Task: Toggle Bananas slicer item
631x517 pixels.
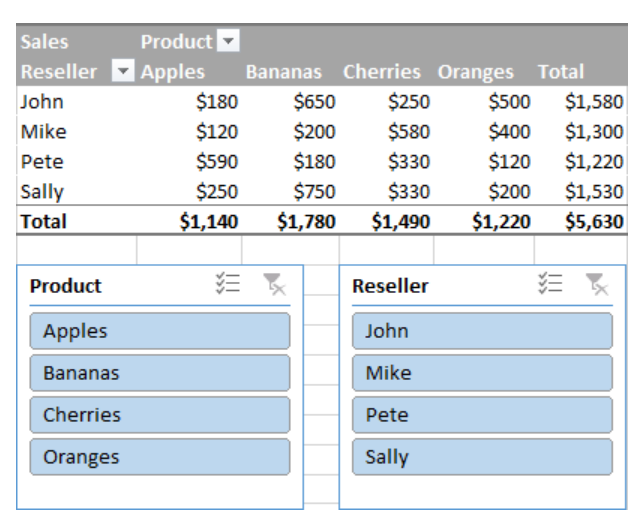Action: 160,373
